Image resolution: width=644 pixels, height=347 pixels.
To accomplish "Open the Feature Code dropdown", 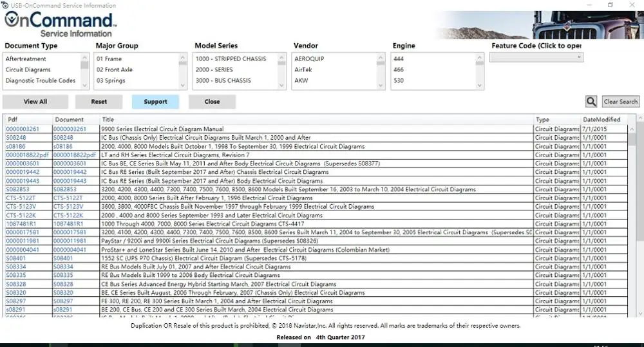I will tap(536, 57).
